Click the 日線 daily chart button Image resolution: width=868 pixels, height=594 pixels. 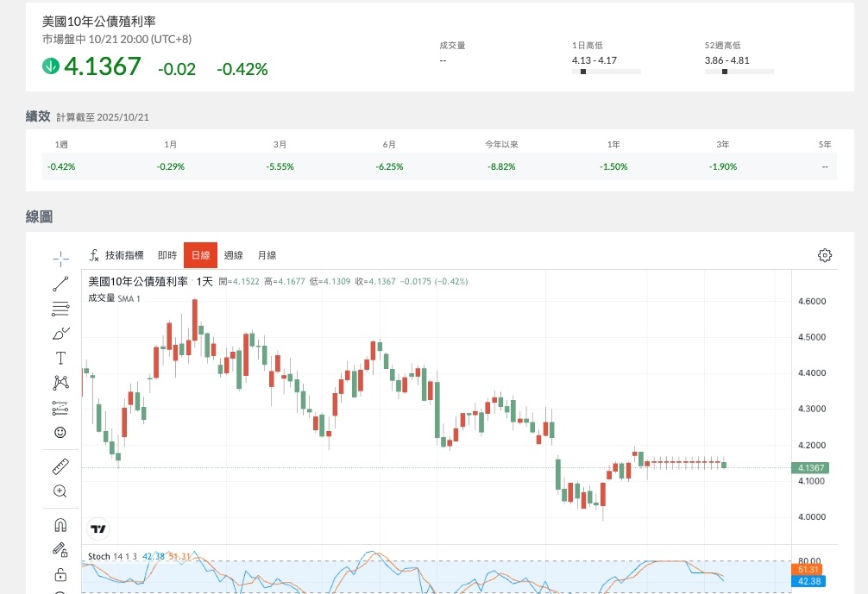pyautogui.click(x=200, y=255)
